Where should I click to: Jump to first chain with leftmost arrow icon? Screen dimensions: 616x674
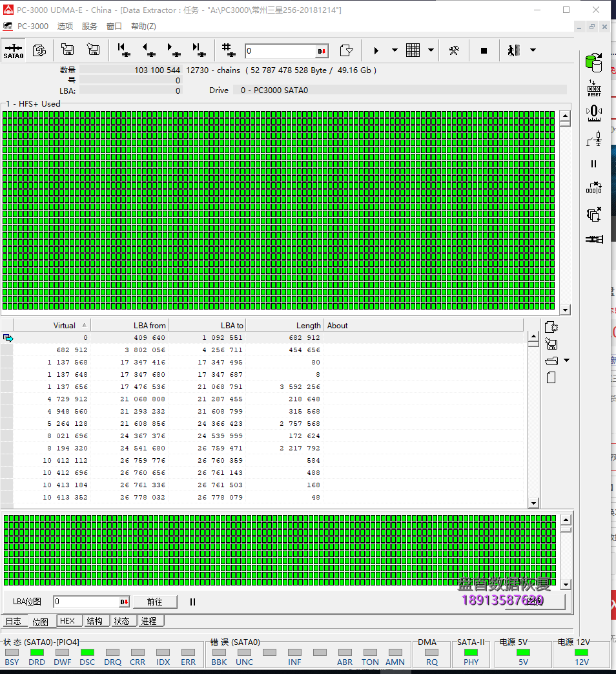[x=123, y=50]
